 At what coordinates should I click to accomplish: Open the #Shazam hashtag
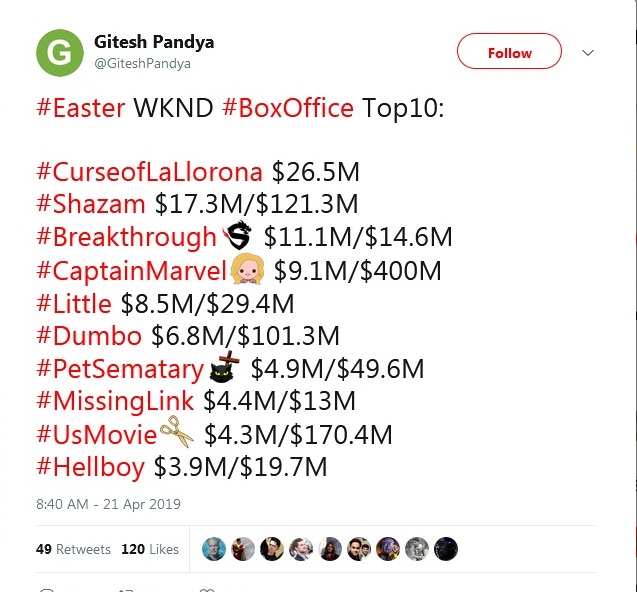pyautogui.click(x=91, y=204)
